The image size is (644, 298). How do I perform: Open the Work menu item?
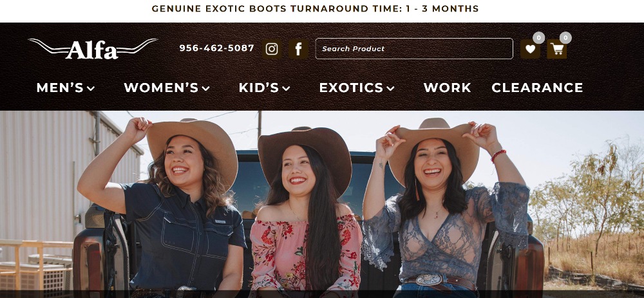(x=448, y=88)
